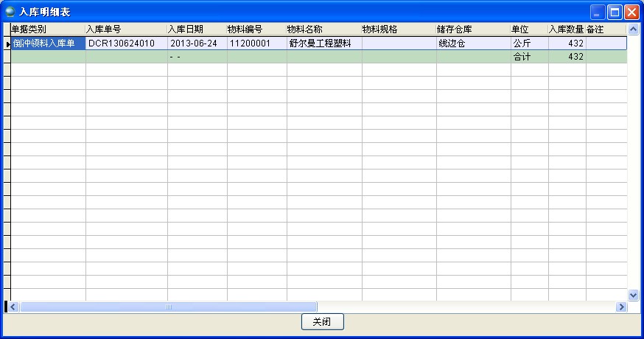Click the horizontal scrollbar right arrow
Image resolution: width=644 pixels, height=339 pixels.
[x=620, y=307]
